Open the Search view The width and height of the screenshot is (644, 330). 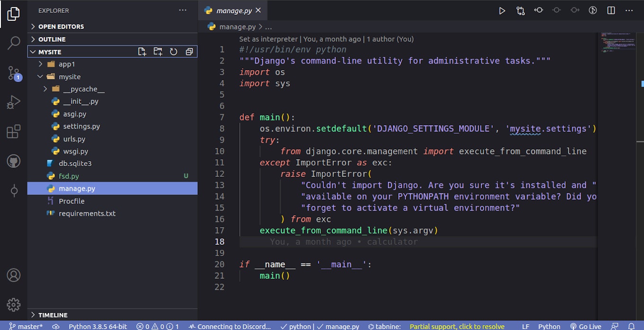[13, 43]
